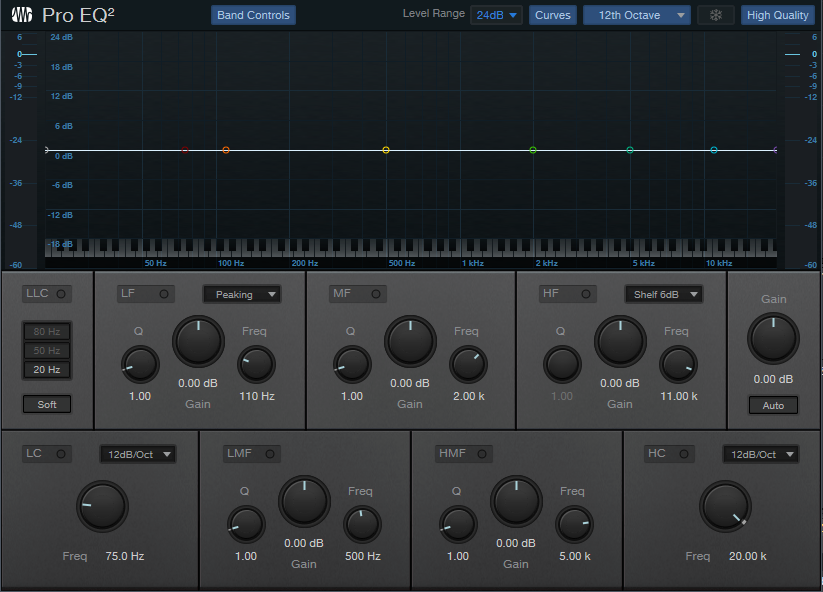Click the HF Q knob

(562, 364)
